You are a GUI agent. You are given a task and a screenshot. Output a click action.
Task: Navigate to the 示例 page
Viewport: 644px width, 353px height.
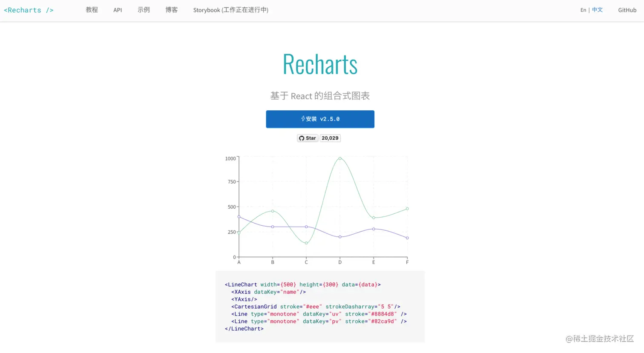pyautogui.click(x=144, y=10)
